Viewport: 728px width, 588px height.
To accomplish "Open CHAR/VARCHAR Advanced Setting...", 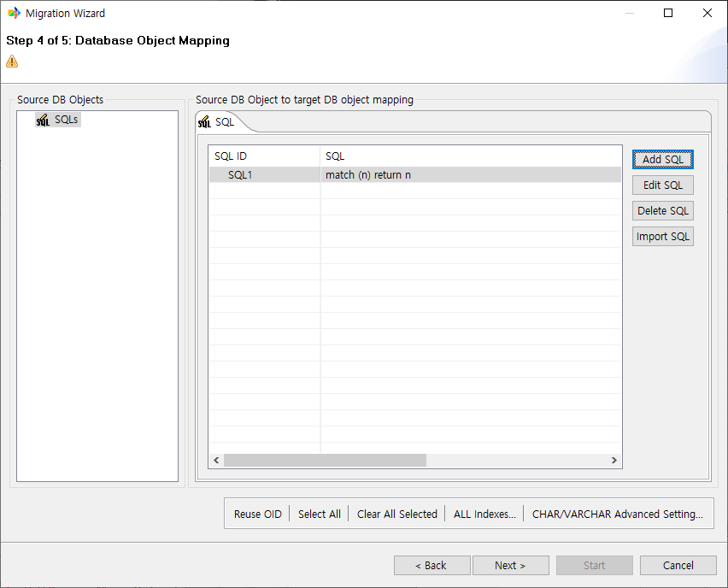I will pos(617,514).
